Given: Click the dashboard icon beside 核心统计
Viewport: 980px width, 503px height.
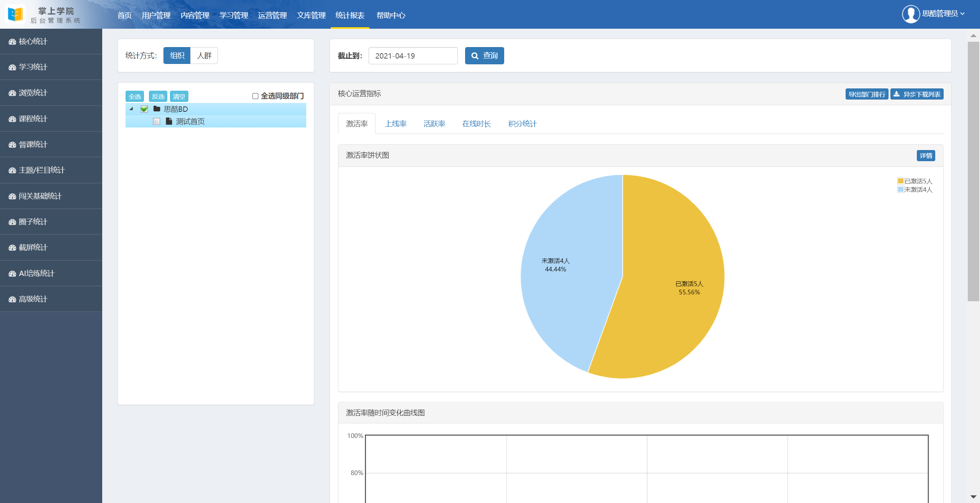Looking at the screenshot, I should coord(12,42).
